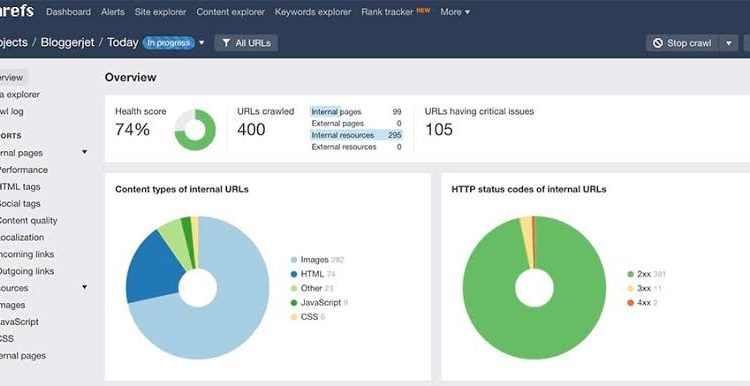Open Social tags report in sidebar

(x=20, y=203)
